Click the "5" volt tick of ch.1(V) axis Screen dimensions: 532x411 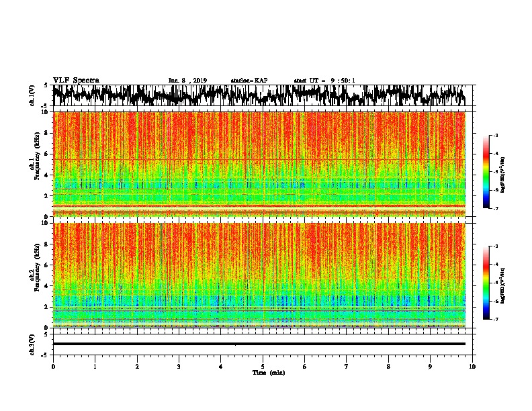tap(46, 85)
